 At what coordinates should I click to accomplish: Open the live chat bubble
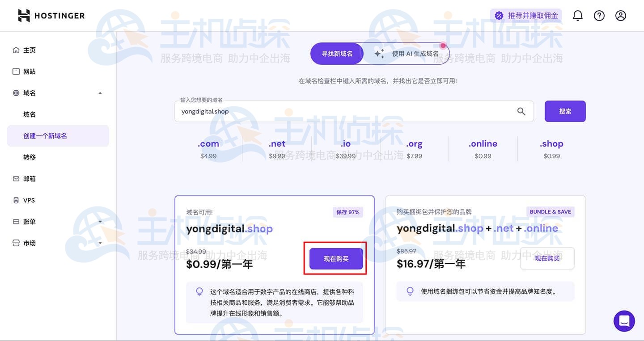click(624, 321)
